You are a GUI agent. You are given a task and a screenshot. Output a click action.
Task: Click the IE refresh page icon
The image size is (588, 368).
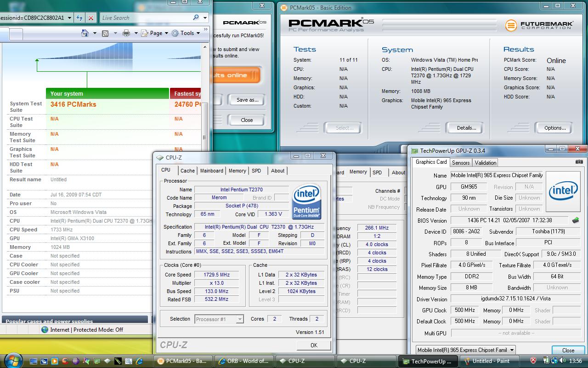point(79,17)
